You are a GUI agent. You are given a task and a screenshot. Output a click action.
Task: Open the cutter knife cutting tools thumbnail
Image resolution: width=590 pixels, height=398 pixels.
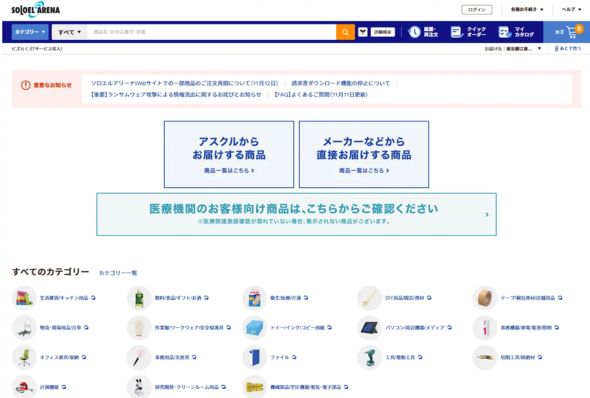[485, 357]
